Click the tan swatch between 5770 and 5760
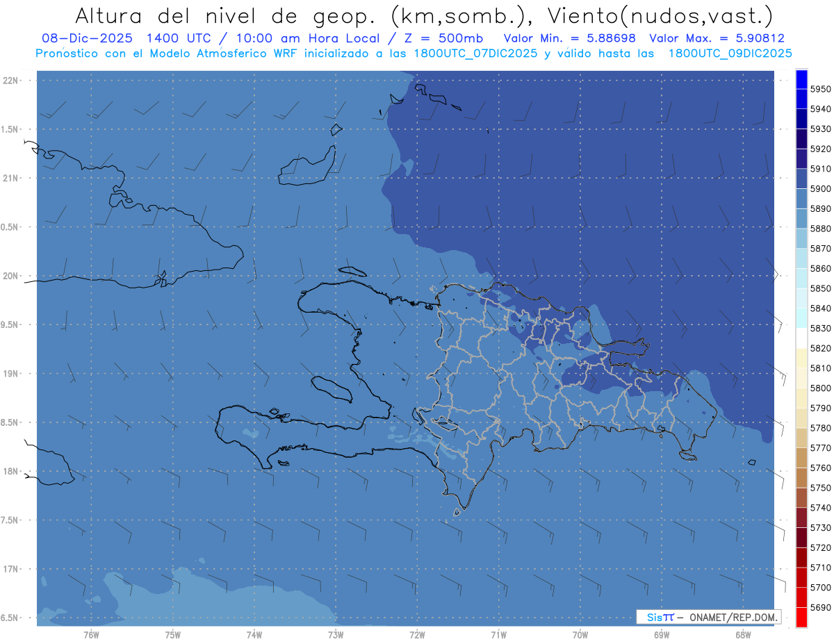The height and width of the screenshot is (644, 834). [x=801, y=458]
